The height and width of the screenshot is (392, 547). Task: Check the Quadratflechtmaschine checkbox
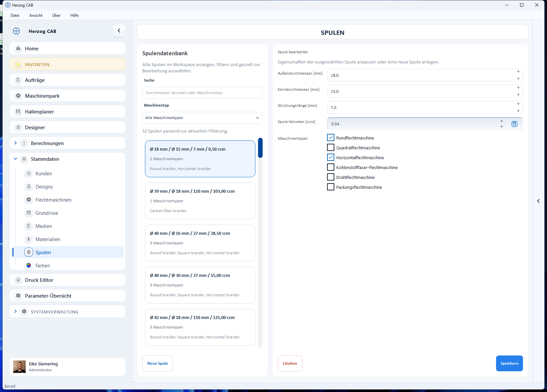coord(331,148)
